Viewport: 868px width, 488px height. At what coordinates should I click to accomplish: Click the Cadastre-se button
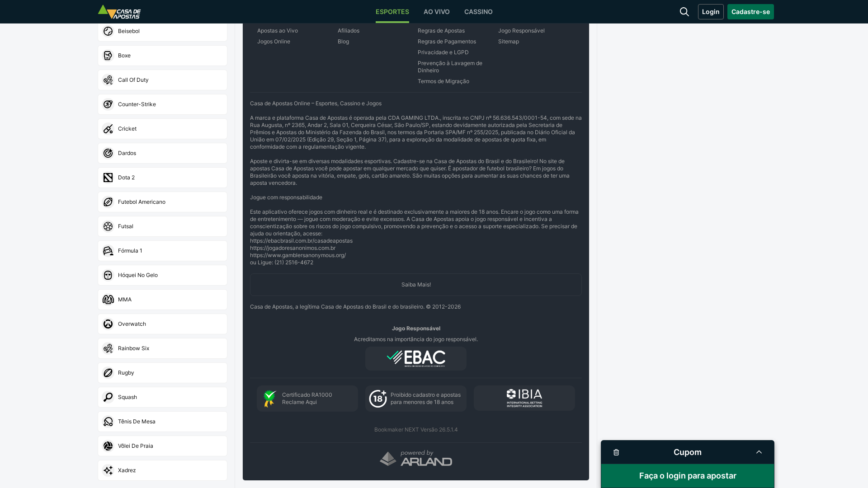click(x=750, y=12)
